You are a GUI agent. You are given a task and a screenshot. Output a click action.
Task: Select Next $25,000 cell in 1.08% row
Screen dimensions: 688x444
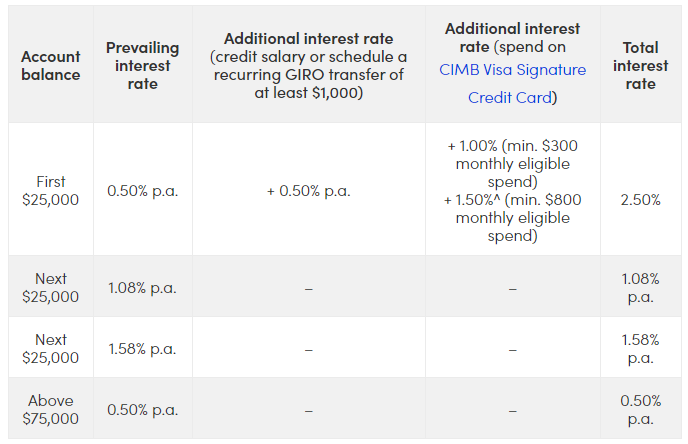[51, 288]
